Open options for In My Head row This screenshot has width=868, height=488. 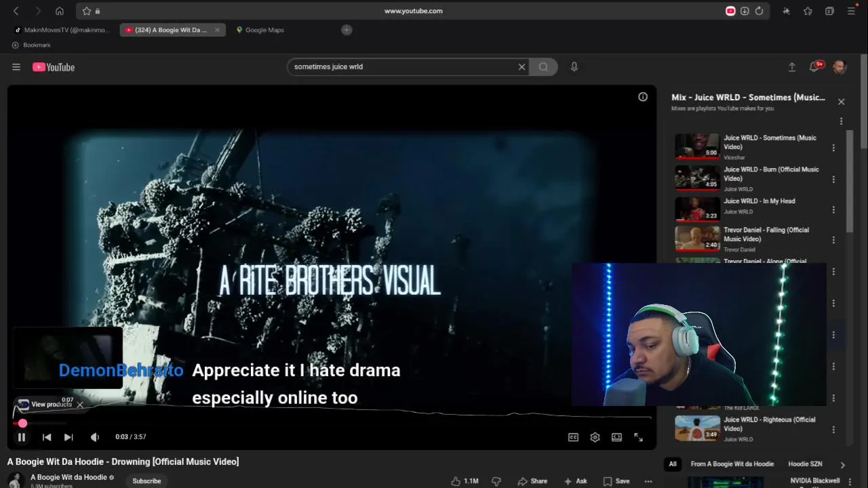tap(833, 210)
